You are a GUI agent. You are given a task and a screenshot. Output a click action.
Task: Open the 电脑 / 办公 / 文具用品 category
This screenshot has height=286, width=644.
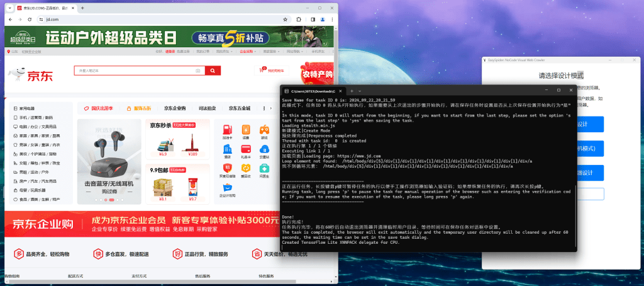pos(35,127)
